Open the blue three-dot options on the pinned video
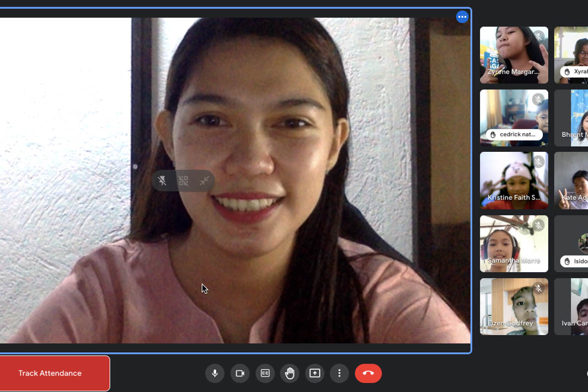The image size is (588, 392). click(462, 17)
